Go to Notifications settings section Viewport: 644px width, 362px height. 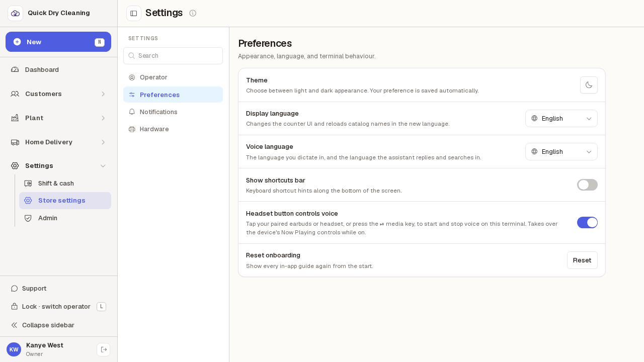(173, 112)
